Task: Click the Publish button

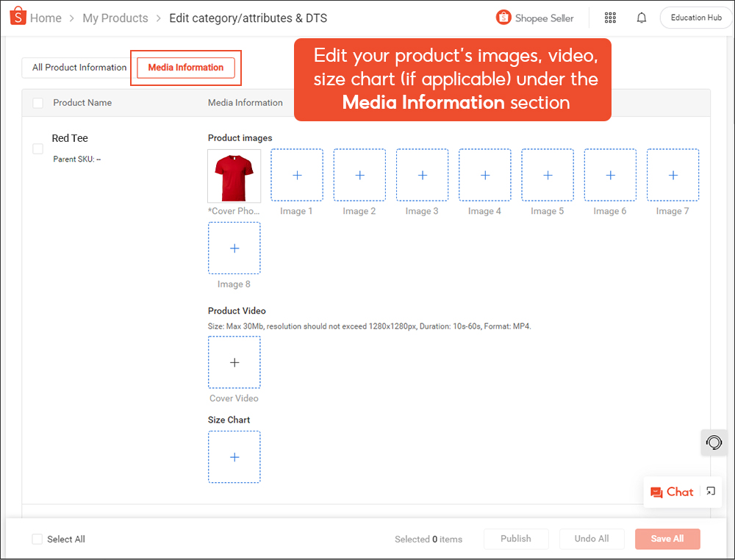Action: pyautogui.click(x=516, y=539)
